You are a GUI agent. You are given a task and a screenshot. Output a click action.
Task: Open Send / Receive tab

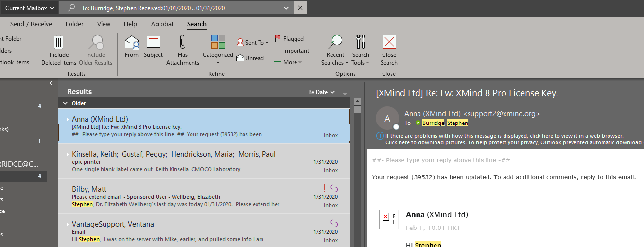pos(31,24)
